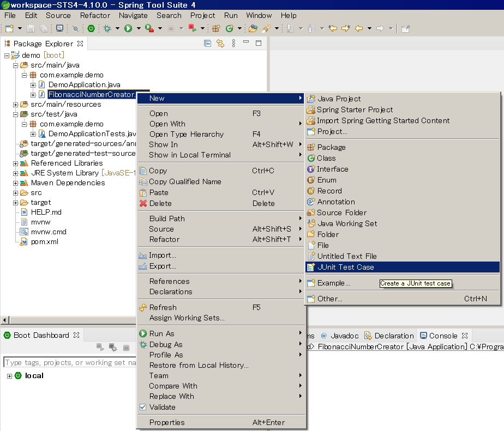Open the Package Explorer view menu (three dots)
The image size is (504, 431).
(233, 43)
